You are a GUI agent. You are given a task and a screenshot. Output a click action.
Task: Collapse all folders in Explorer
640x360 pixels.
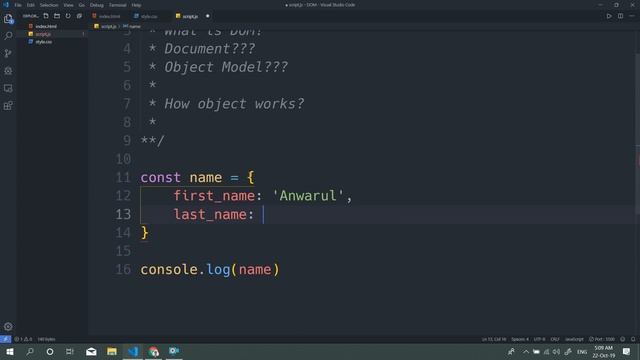click(x=79, y=16)
